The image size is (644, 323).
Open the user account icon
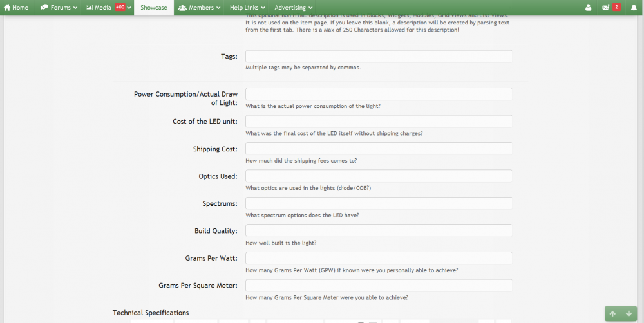coord(588,8)
